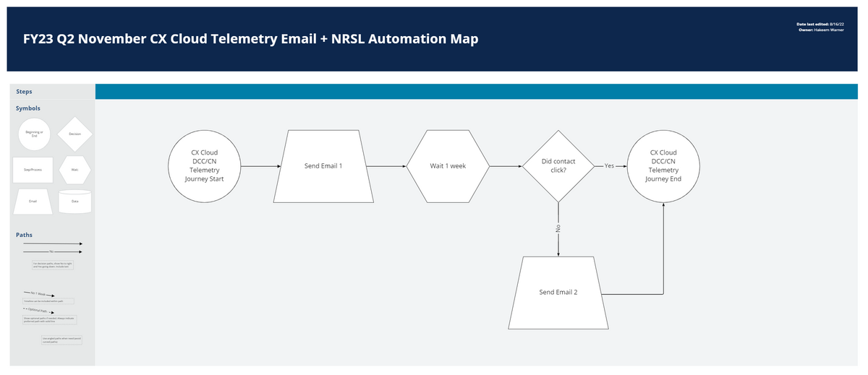Select the diagram title FY23 Q2 November text
This screenshot has height=375, width=868.
click(250, 39)
